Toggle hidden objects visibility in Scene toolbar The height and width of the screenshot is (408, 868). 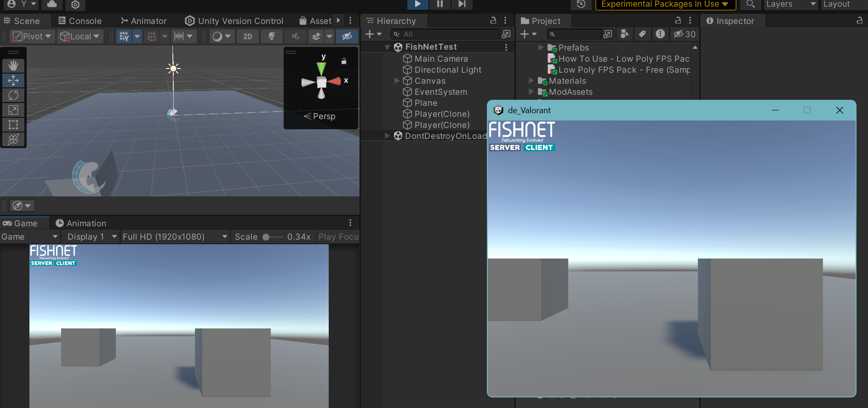[x=347, y=36]
